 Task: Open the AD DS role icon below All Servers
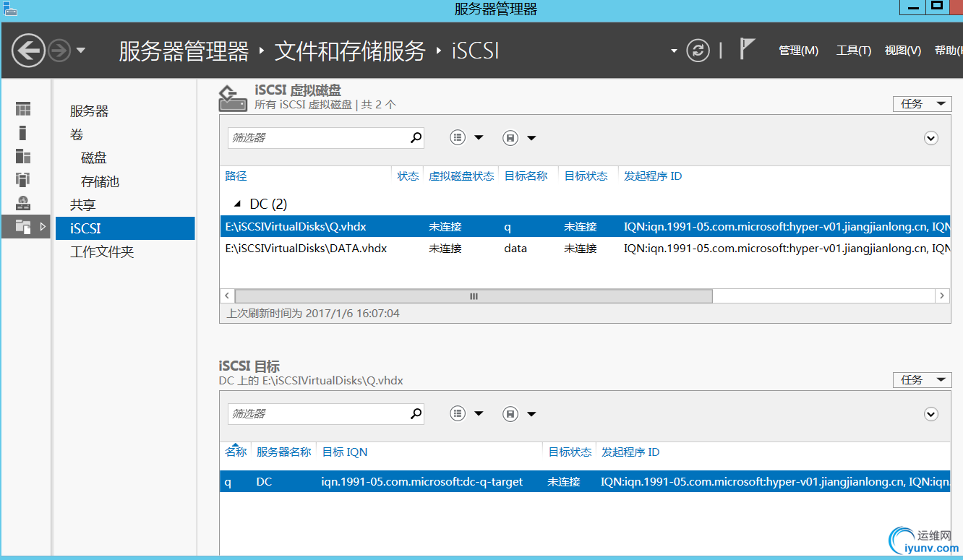[24, 180]
